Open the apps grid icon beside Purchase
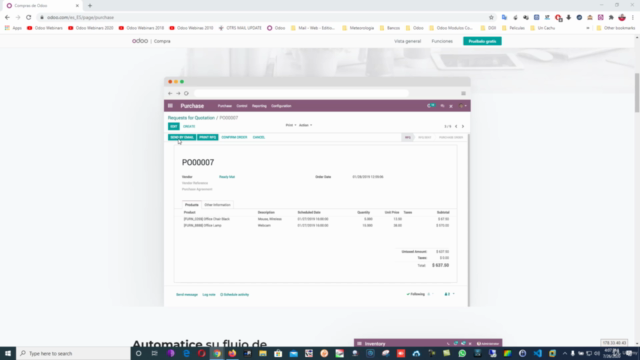Viewport: 640px width, 360px height. 170,106
